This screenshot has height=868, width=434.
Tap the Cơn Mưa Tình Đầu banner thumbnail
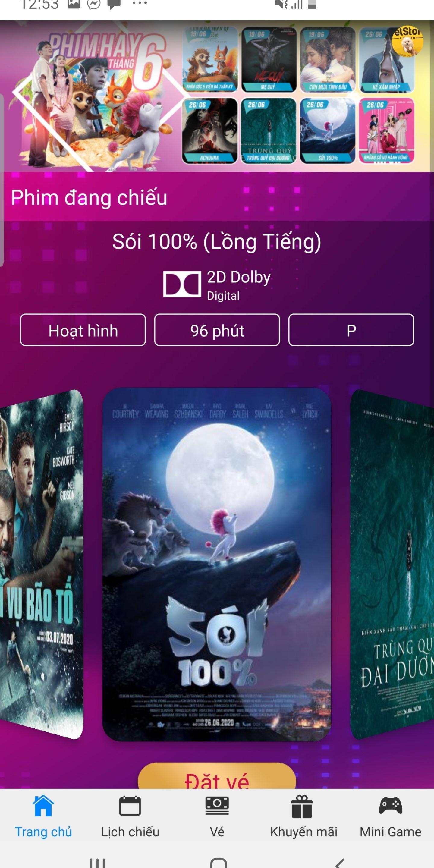click(328, 60)
